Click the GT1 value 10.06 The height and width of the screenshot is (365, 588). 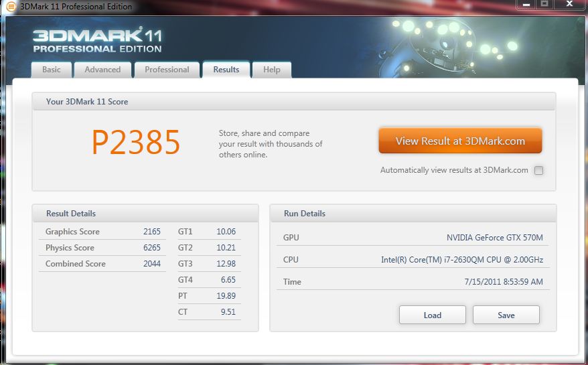point(226,232)
